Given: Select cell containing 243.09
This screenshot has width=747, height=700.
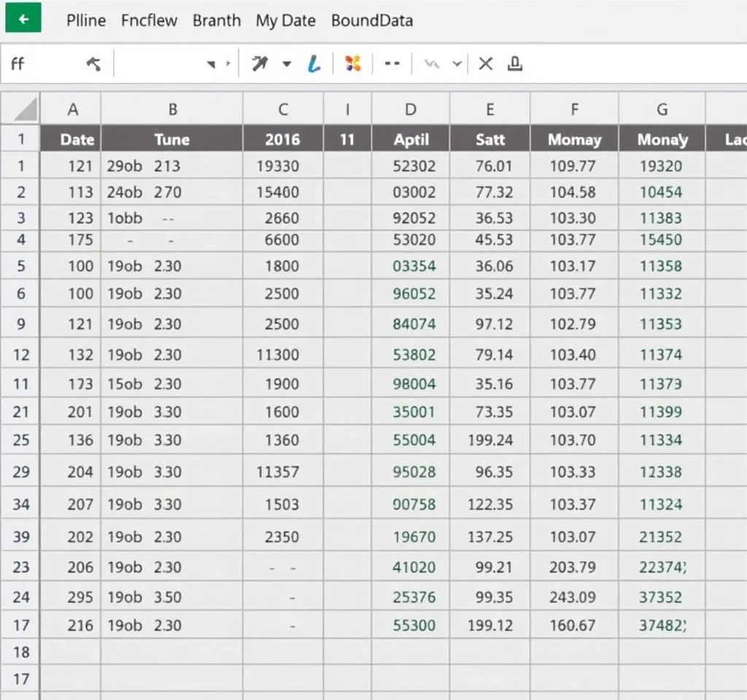Looking at the screenshot, I should pos(575,596).
